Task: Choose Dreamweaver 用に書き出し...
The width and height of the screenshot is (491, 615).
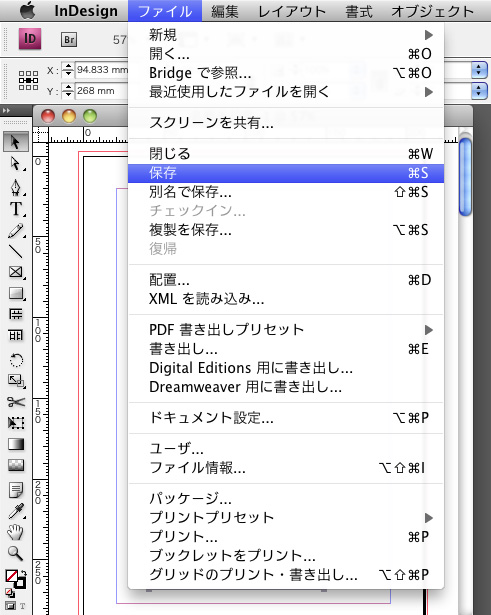Action: [286, 387]
